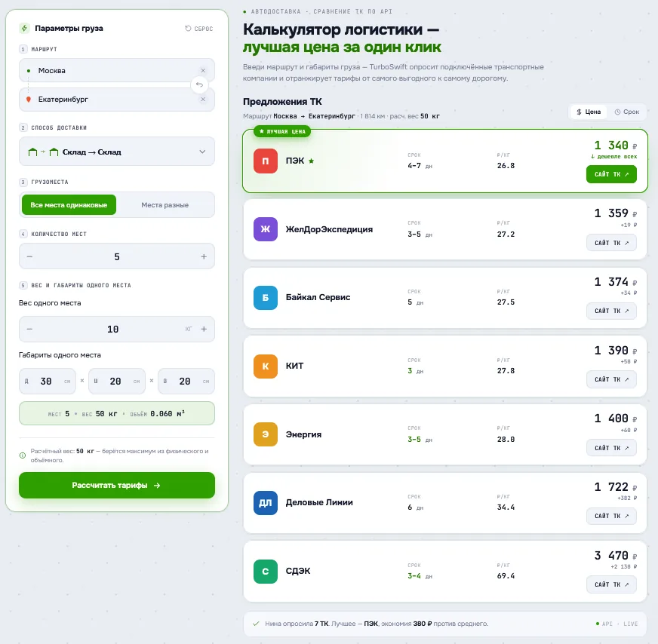Image resolution: width=658 pixels, height=644 pixels.
Task: Edit the height field marked В
Action: (x=186, y=381)
